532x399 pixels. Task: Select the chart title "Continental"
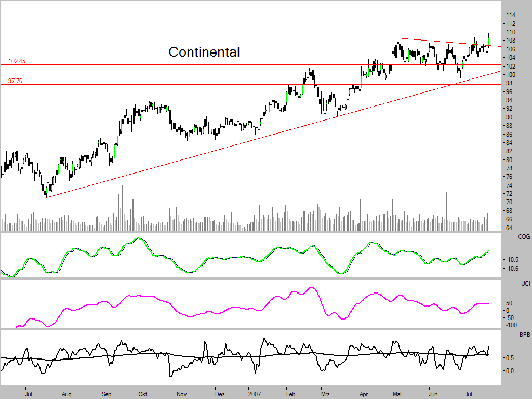[204, 52]
